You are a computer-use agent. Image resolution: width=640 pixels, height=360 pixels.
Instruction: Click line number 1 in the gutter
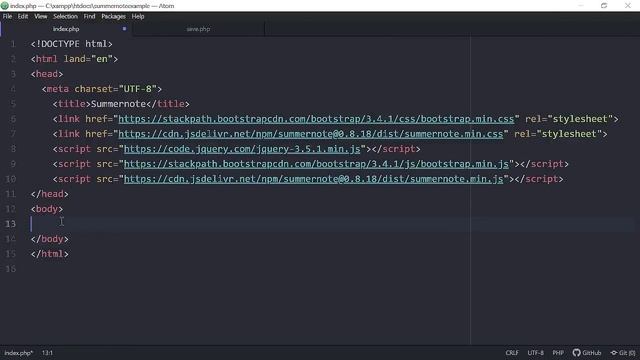tap(13, 44)
